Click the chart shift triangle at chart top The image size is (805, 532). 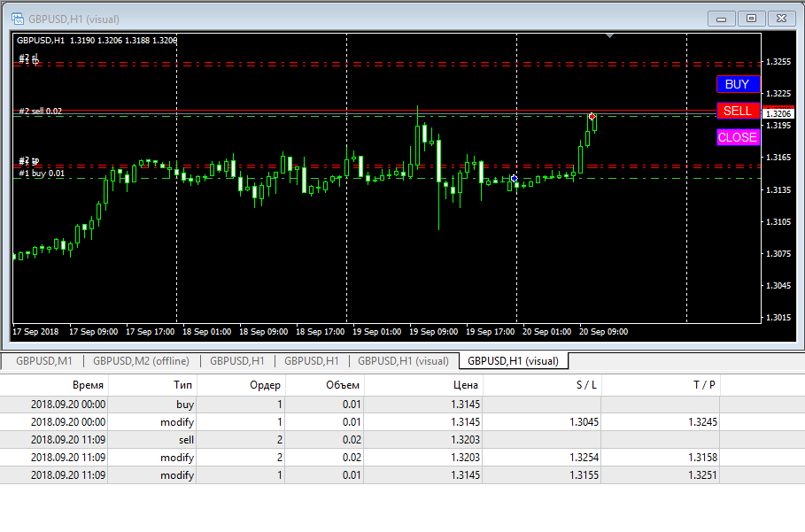click(x=609, y=36)
